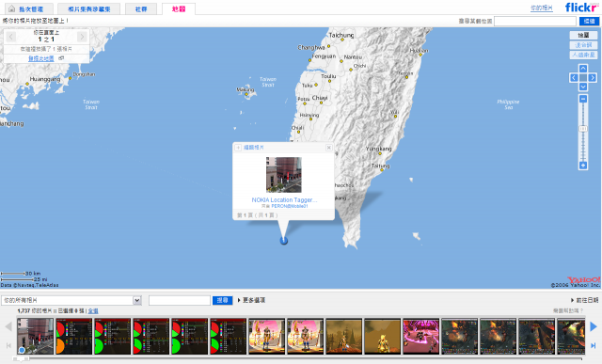Jump to filmstrip end with the last-page icon
Image resolution: width=602 pixels, height=364 pixels.
[594, 345]
